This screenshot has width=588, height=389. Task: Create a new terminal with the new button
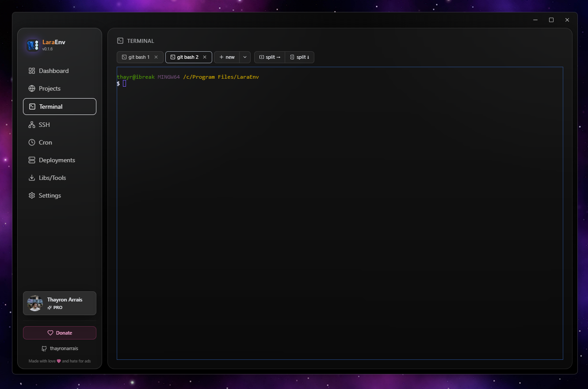pos(227,57)
